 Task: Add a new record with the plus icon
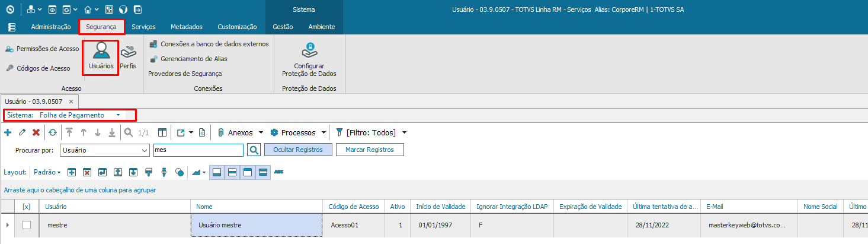tap(8, 132)
